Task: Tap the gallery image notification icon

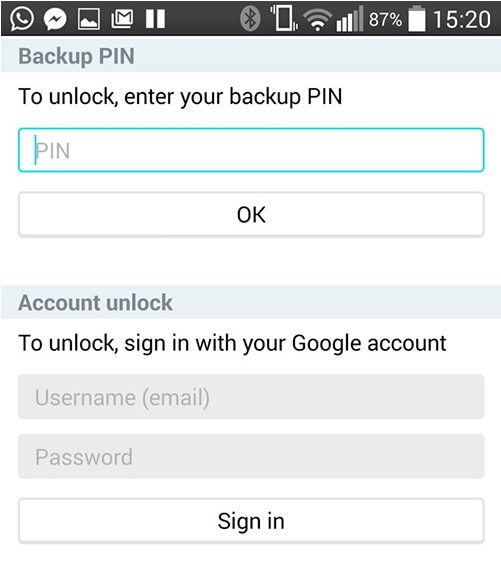Action: [x=89, y=19]
